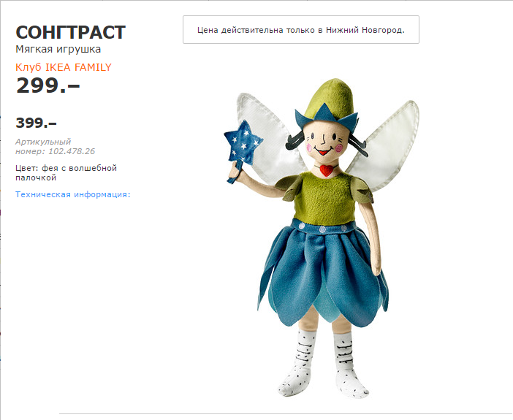Viewport: 513px width, 420px height.
Task: Click the IKEA FAMILY price 299.–
Action: [x=47, y=85]
